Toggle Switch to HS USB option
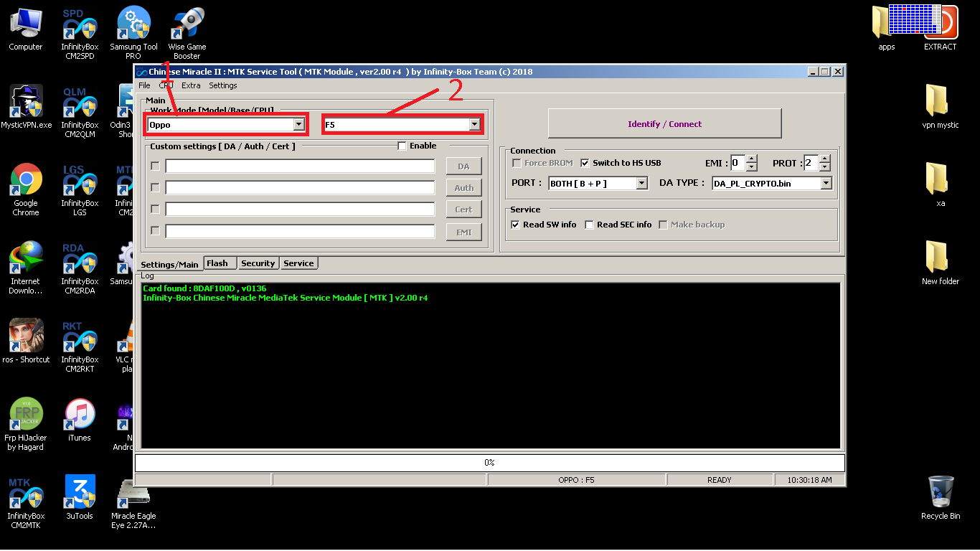This screenshot has height=551, width=980. pos(585,163)
